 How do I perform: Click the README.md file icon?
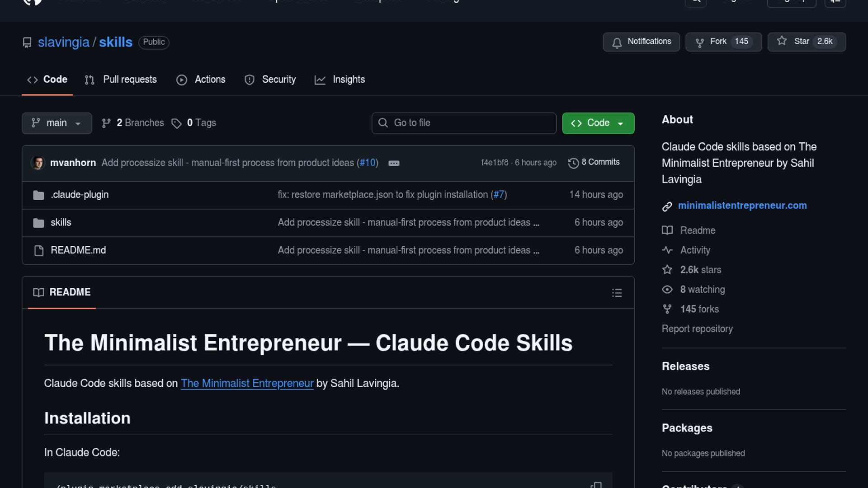point(39,251)
